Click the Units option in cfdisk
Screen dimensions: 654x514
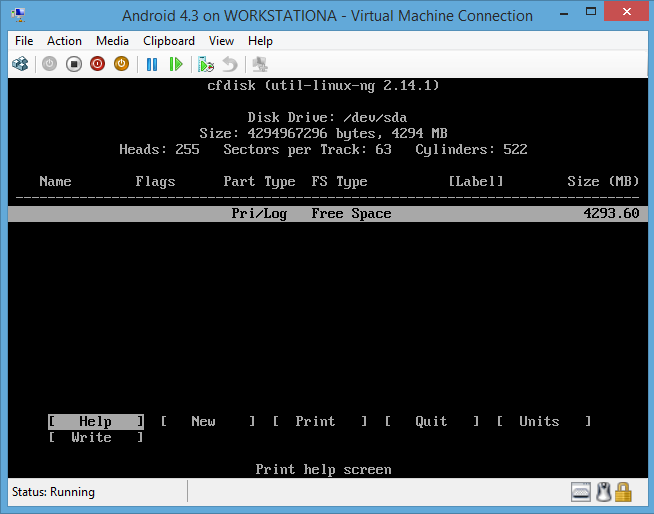(x=540, y=422)
